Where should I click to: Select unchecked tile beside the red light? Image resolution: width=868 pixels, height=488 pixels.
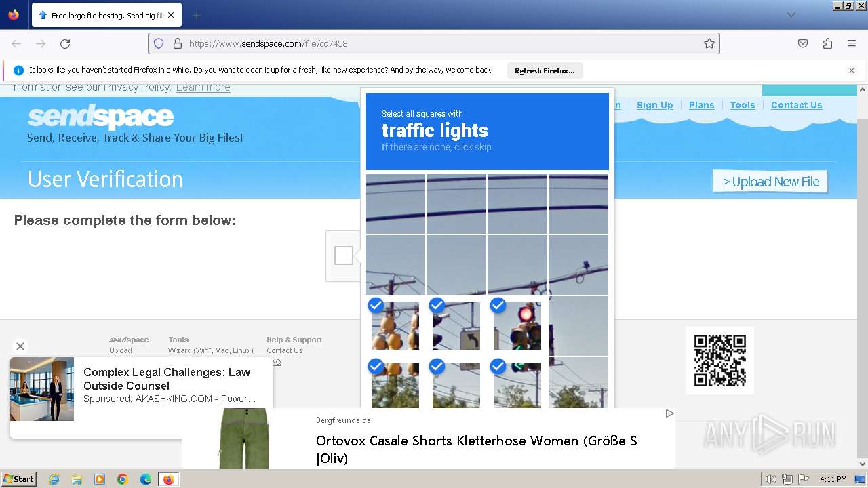coord(578,326)
